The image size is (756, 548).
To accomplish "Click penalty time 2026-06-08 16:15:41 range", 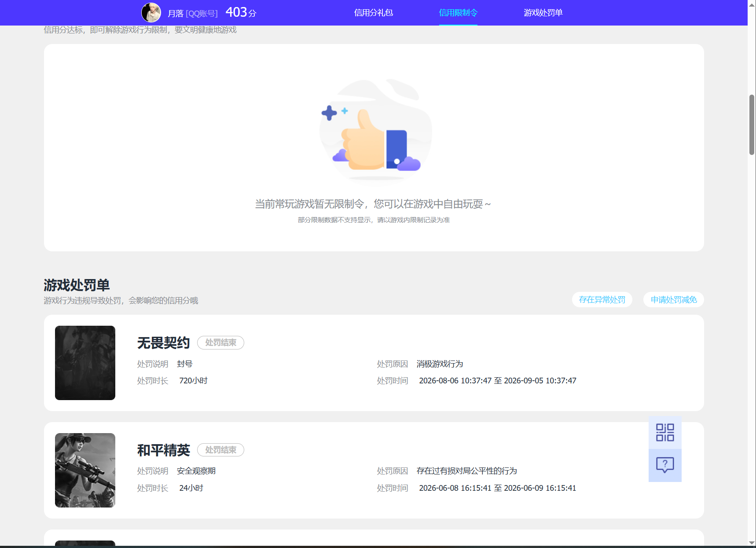I will [x=497, y=488].
